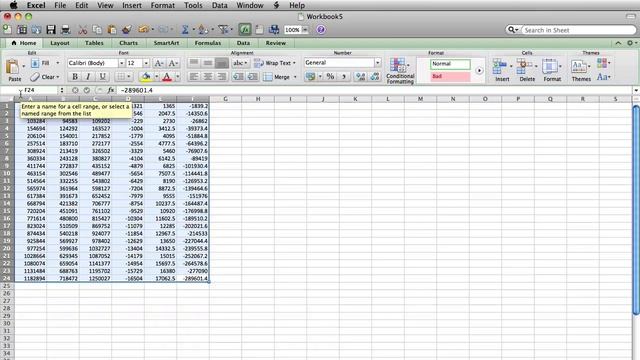Open the font size dropdown arrow
The image size is (640, 360).
(146, 63)
